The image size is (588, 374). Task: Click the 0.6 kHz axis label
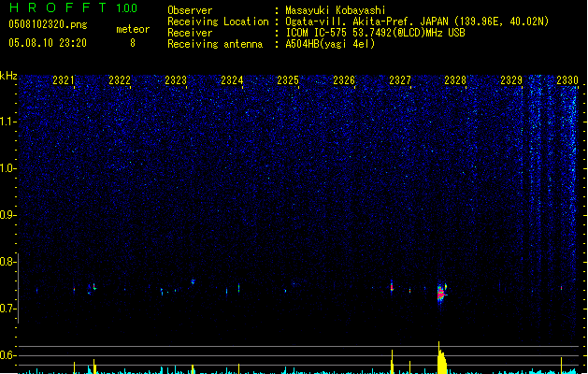pyautogui.click(x=7, y=355)
